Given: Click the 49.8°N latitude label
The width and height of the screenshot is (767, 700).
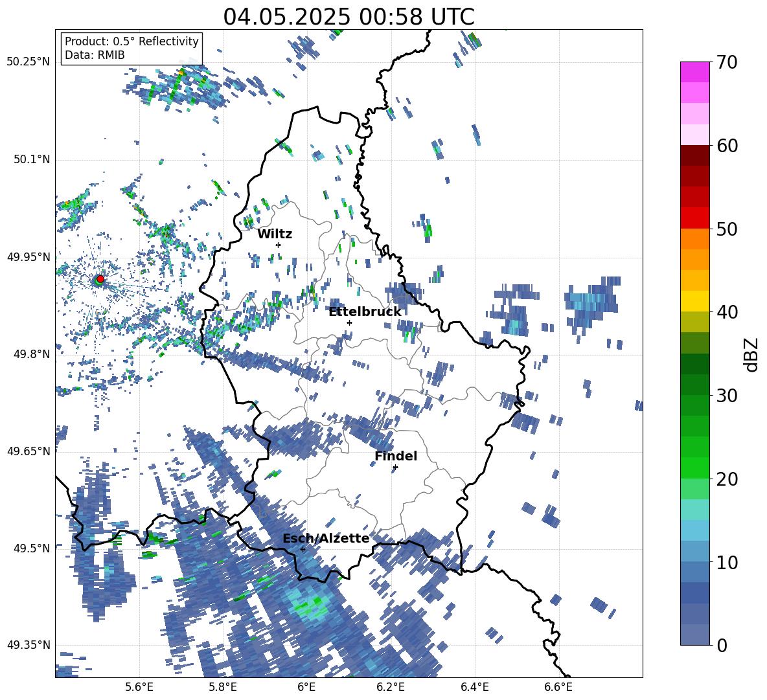Looking at the screenshot, I should 31,354.
